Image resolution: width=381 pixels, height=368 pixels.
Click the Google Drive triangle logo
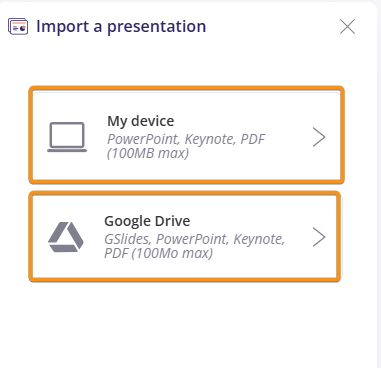click(x=66, y=237)
